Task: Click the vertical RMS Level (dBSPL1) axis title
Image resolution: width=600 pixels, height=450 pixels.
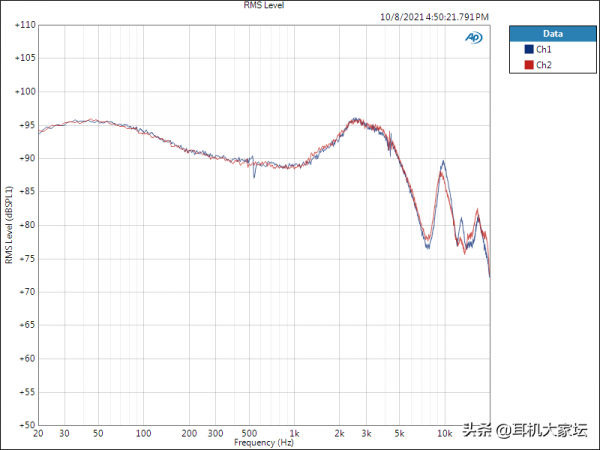Action: click(10, 225)
